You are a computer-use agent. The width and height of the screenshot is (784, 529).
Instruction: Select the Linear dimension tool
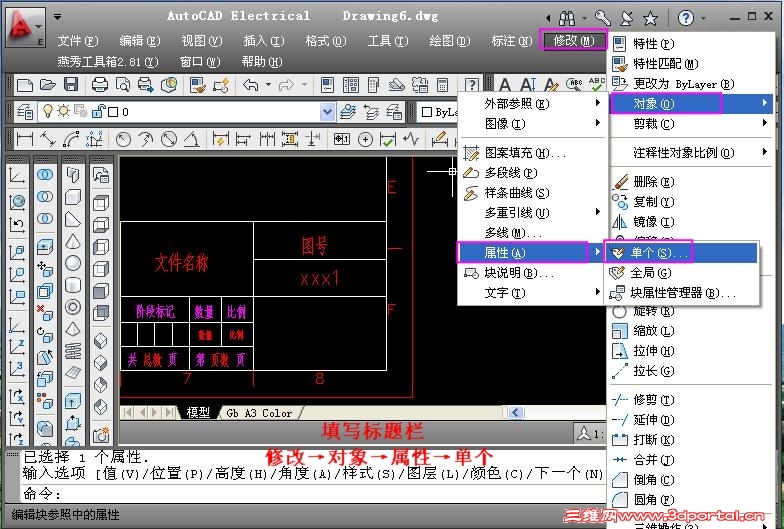click(24, 138)
